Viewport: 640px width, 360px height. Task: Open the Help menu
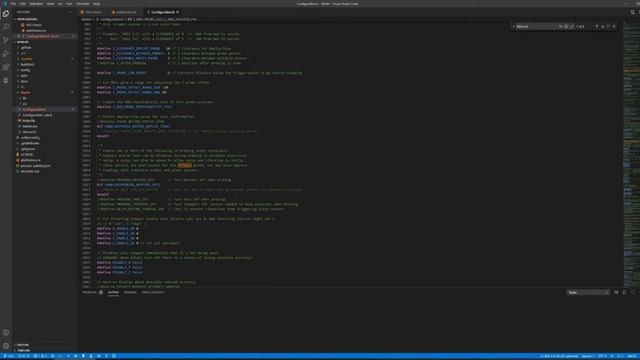[x=96, y=4]
